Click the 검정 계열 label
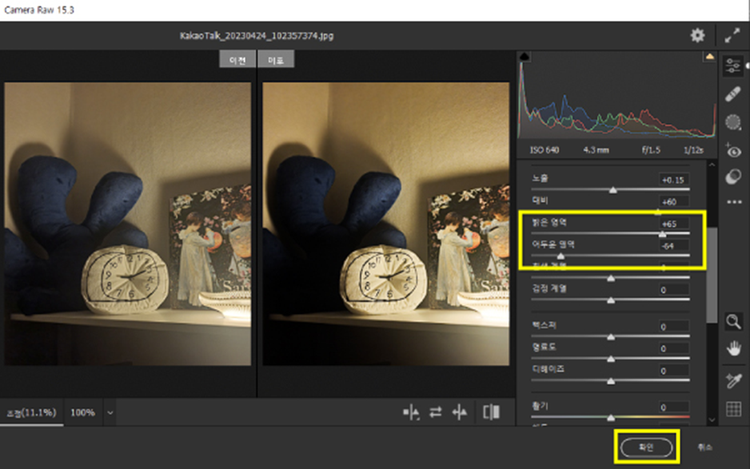 549,288
